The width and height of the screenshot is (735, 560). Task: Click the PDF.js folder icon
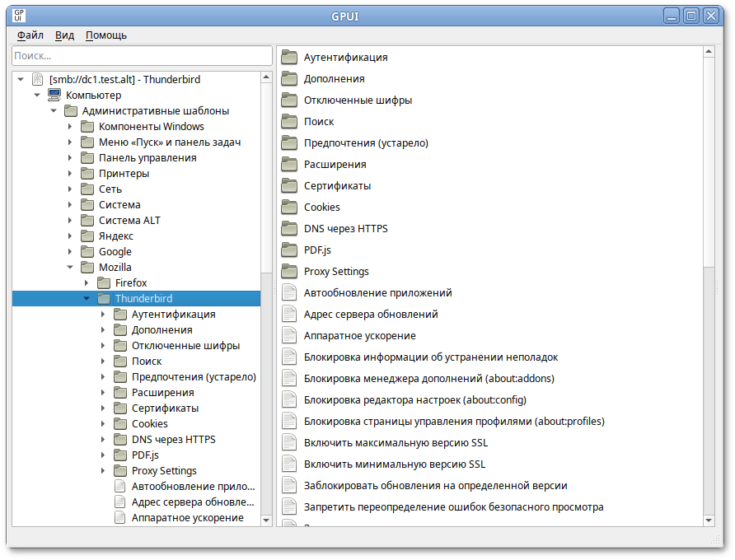pyautogui.click(x=288, y=250)
